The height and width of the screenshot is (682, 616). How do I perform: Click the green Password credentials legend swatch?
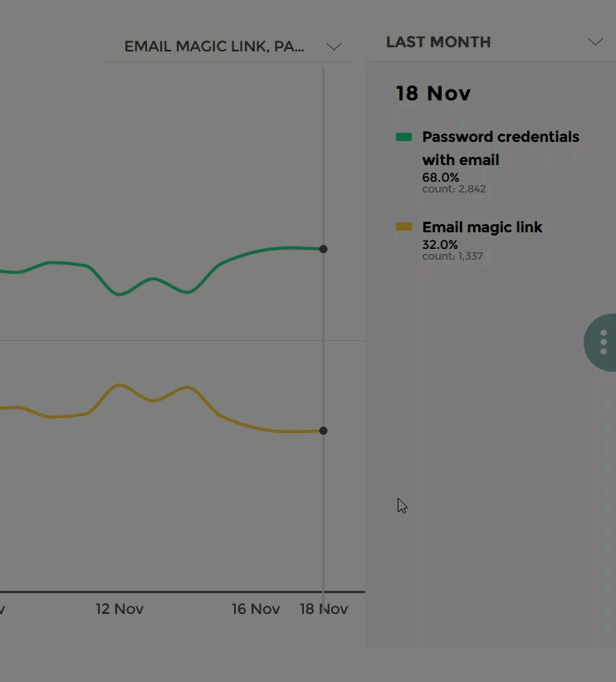coord(403,137)
